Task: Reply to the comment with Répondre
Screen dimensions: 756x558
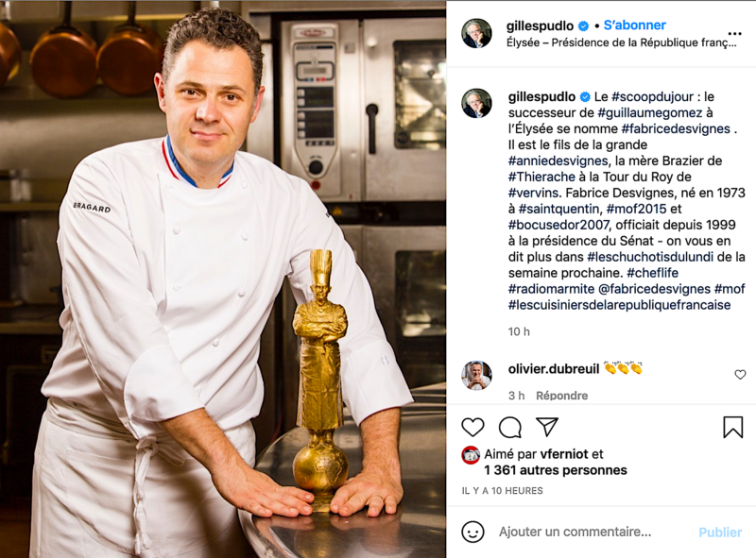Action: click(x=561, y=395)
